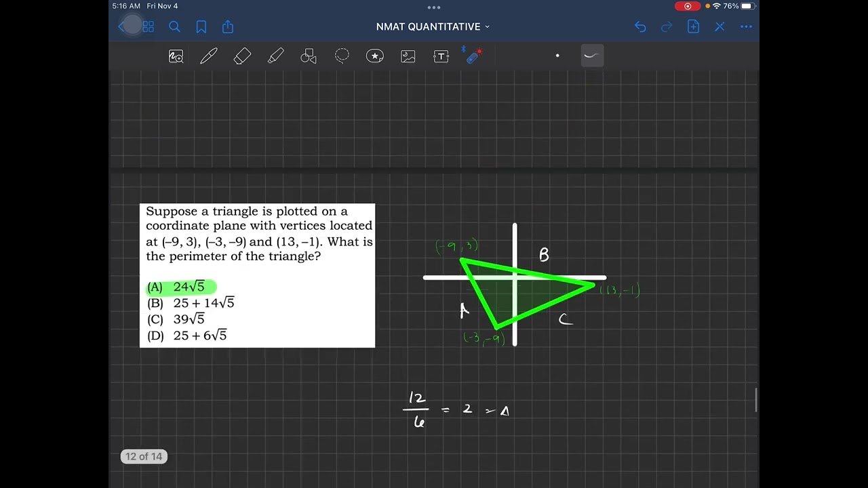Add a new page
The image size is (868, 488).
[693, 27]
